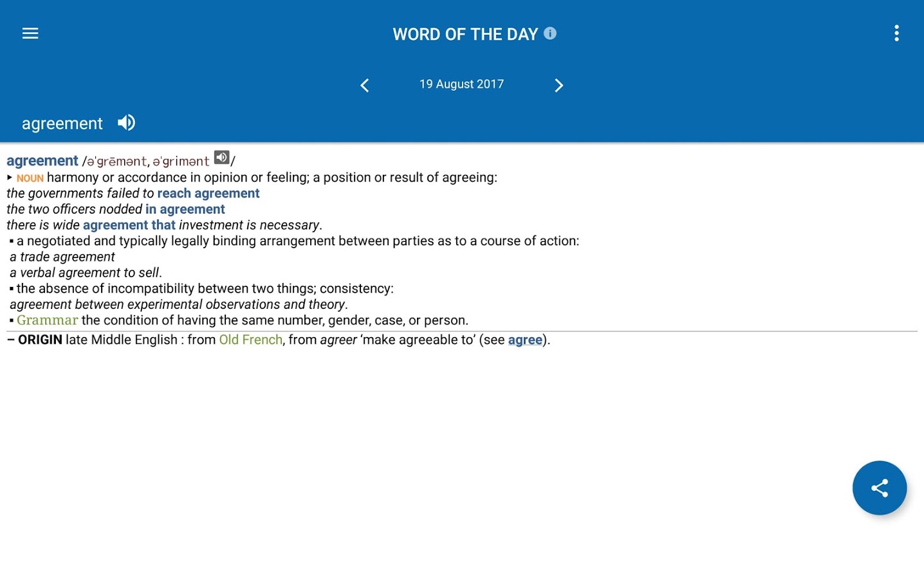
Task: Play the small phonetic pronunciation speaker
Action: [221, 158]
